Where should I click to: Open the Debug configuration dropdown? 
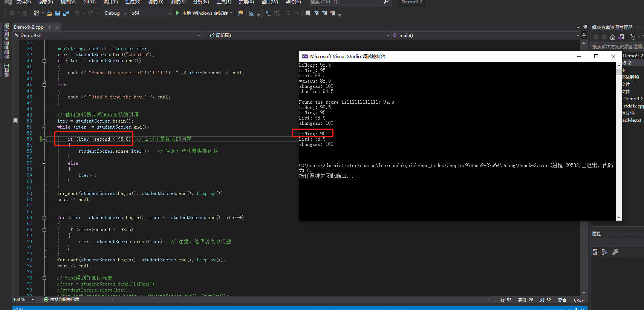coord(116,13)
